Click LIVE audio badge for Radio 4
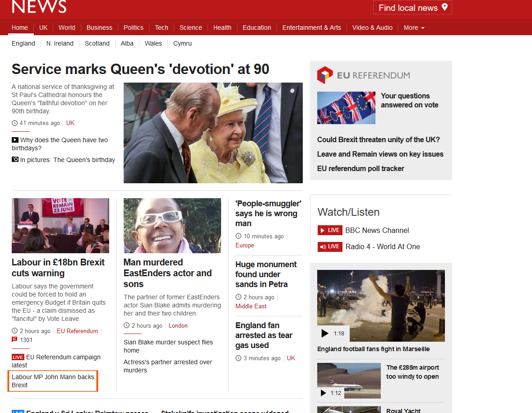 click(x=330, y=246)
